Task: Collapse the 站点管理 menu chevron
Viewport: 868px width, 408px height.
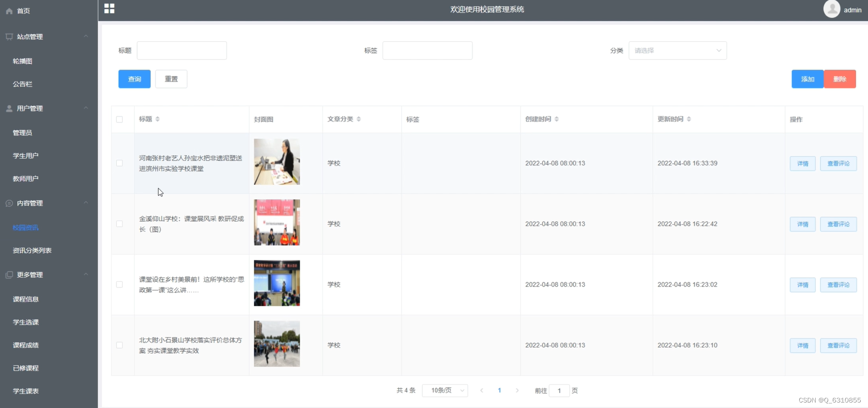Action: (86, 36)
